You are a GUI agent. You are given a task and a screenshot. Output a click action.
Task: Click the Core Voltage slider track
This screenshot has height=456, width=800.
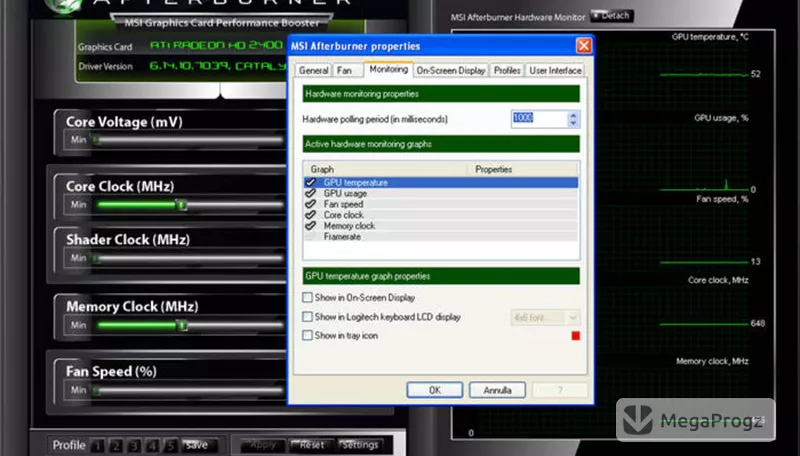pyautogui.click(x=188, y=140)
